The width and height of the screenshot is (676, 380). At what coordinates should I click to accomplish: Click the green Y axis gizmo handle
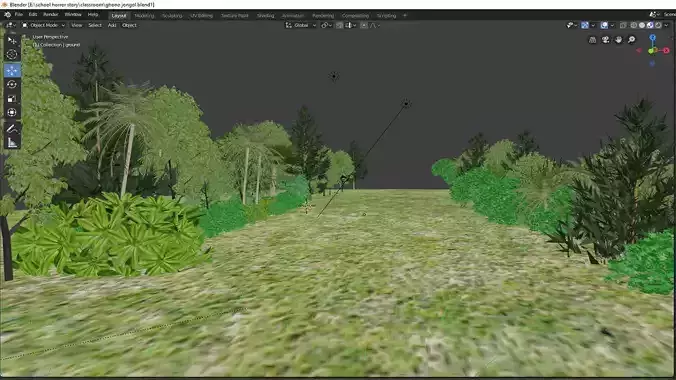click(651, 51)
